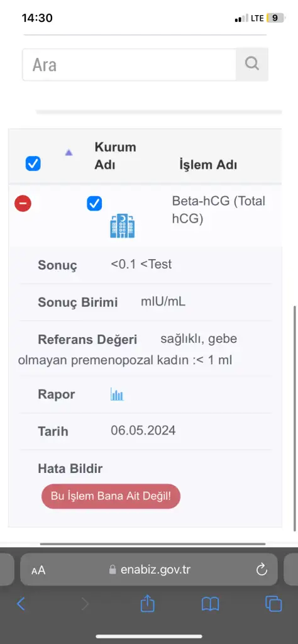The height and width of the screenshot is (644, 298).
Task: Tap Safari back arrow
Action: click(21, 604)
